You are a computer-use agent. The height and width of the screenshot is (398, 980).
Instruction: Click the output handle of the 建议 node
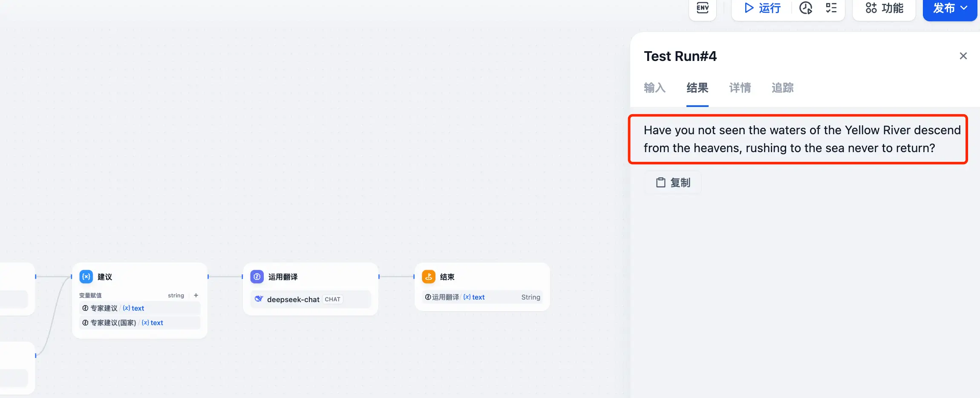pyautogui.click(x=208, y=277)
